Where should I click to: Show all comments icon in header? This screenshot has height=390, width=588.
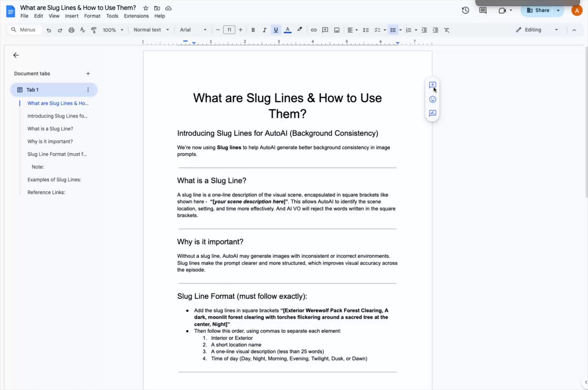click(x=483, y=10)
